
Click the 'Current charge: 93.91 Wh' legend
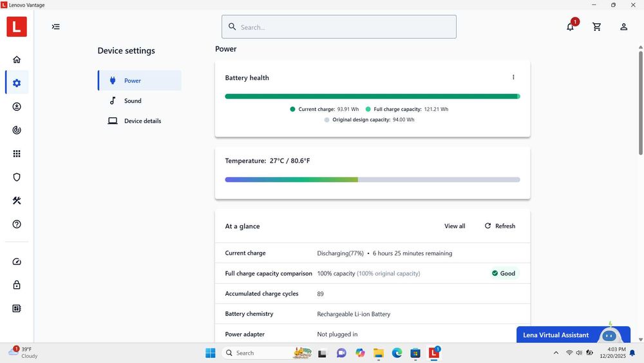324,110
